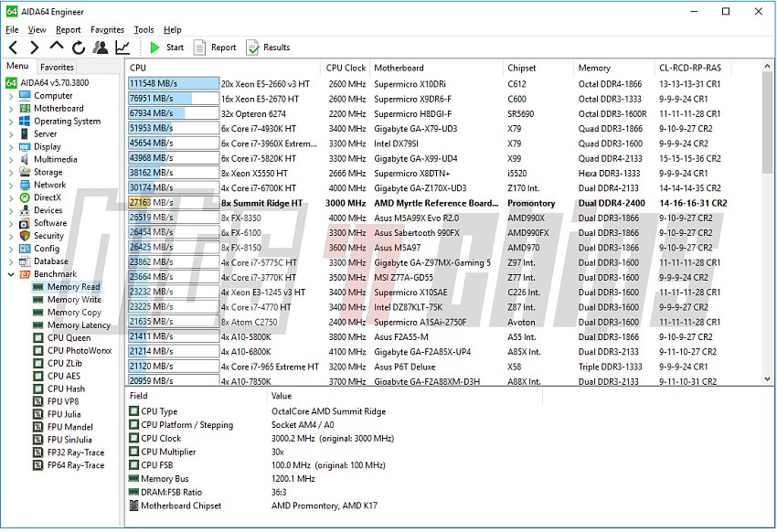Select the AIDA64 v5.70.3800 root icon
Screen dimensions: 777x532
coord(11,82)
